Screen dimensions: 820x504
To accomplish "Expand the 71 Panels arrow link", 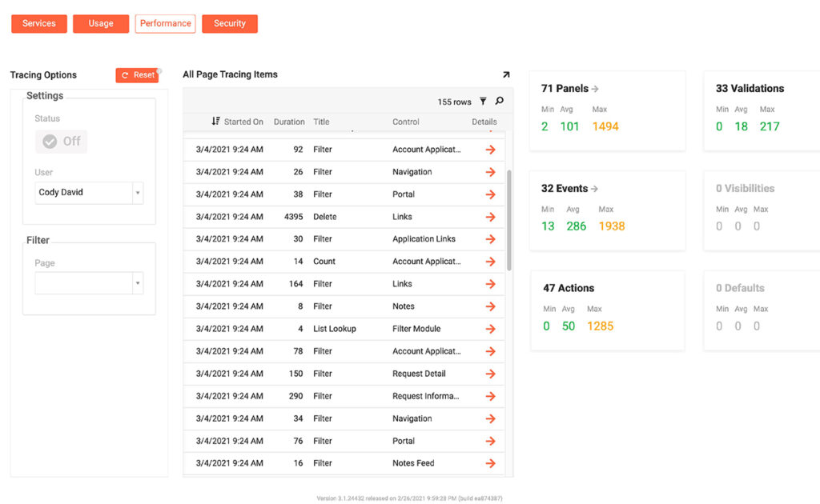I will (x=595, y=89).
